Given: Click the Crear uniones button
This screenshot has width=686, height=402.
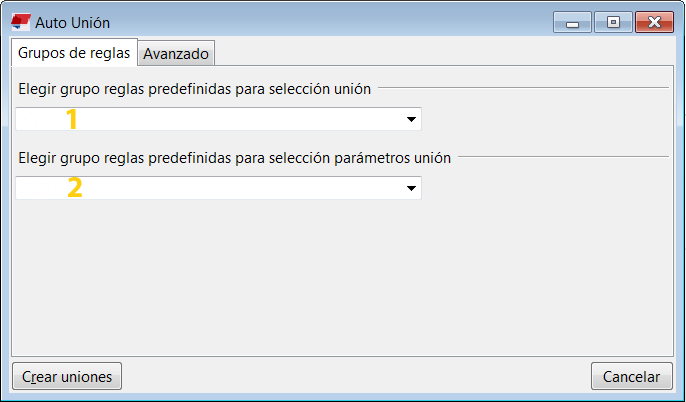Looking at the screenshot, I should click(x=67, y=376).
